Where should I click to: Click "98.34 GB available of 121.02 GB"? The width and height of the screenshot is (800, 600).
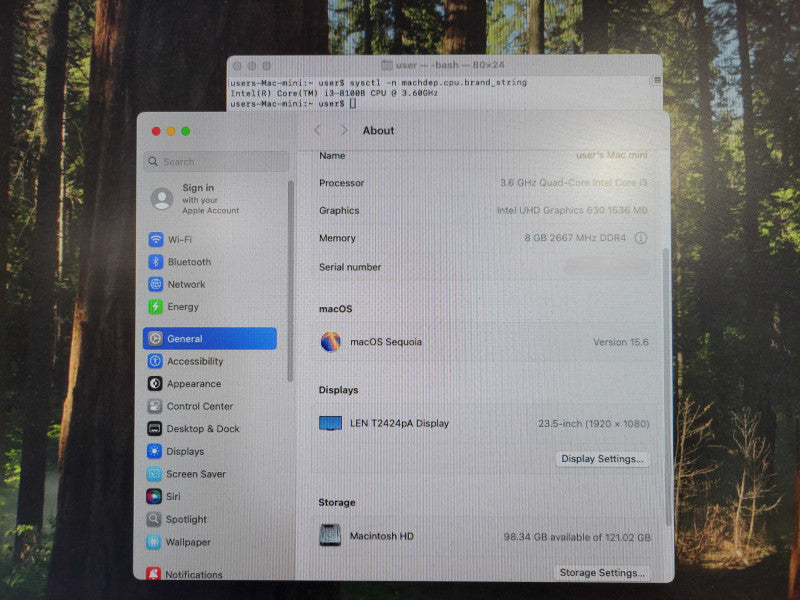[577, 537]
